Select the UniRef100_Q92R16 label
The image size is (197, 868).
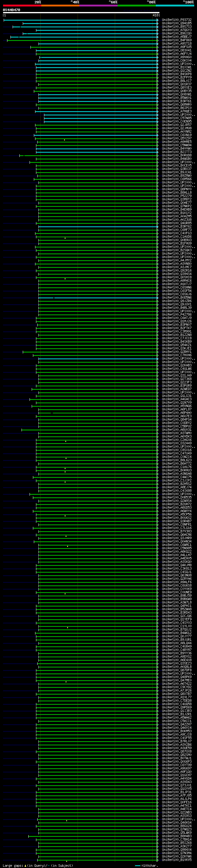pos(177,271)
